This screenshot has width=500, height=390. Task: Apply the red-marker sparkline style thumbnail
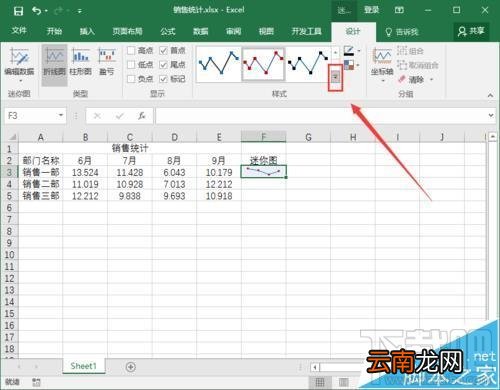pos(263,63)
